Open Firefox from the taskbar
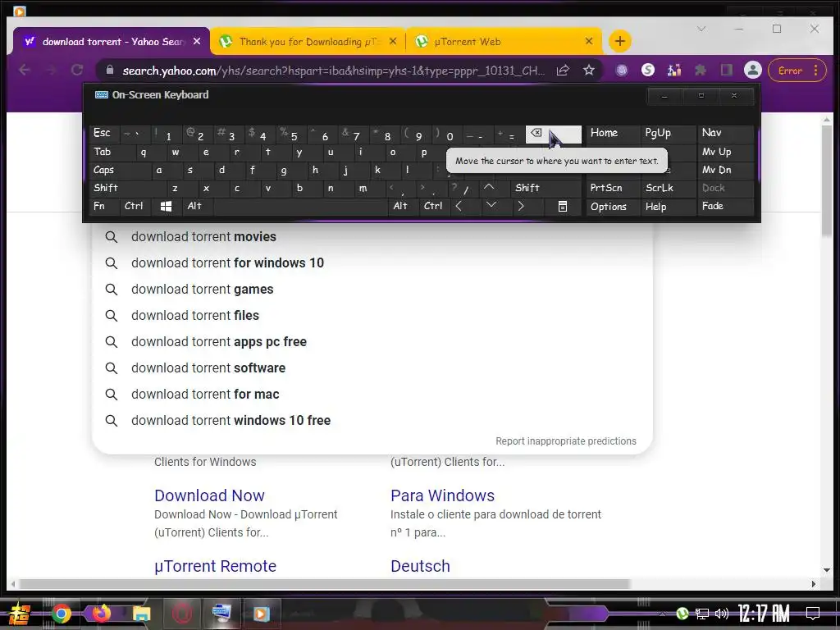This screenshot has width=840, height=630. coord(101,614)
